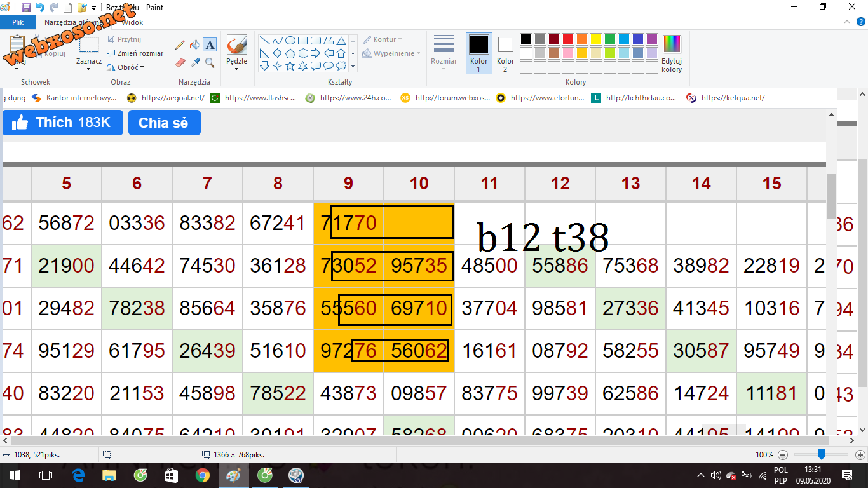Image resolution: width=868 pixels, height=488 pixels.
Task: Click the zoom in plus button
Action: tap(860, 455)
